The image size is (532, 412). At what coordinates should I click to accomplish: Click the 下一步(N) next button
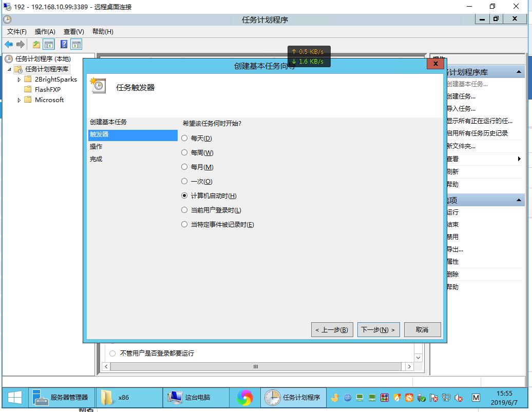pos(378,329)
